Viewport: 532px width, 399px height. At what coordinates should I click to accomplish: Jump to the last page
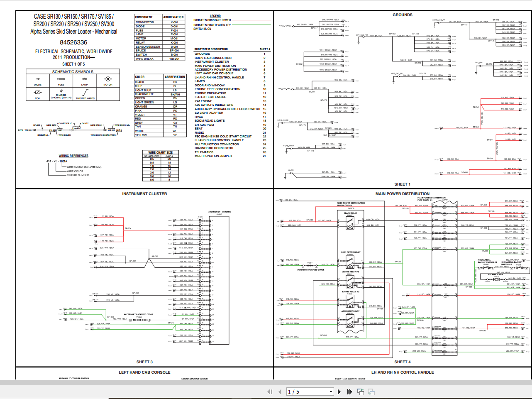[349, 392]
